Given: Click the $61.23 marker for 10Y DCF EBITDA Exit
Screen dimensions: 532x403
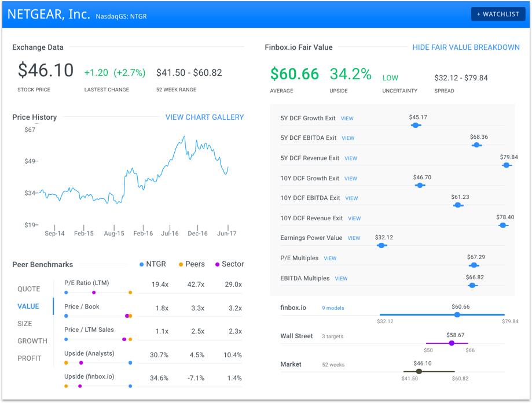Looking at the screenshot, I should point(458,205).
